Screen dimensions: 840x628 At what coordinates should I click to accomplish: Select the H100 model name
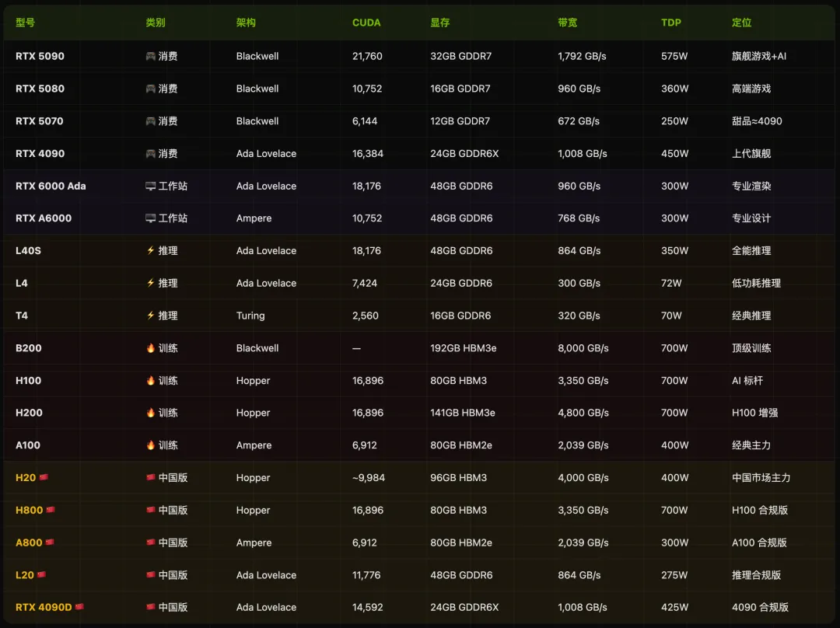click(x=29, y=381)
